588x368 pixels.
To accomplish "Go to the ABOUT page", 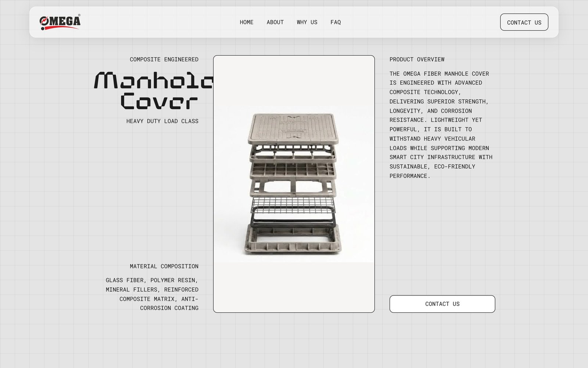I will [x=275, y=22].
